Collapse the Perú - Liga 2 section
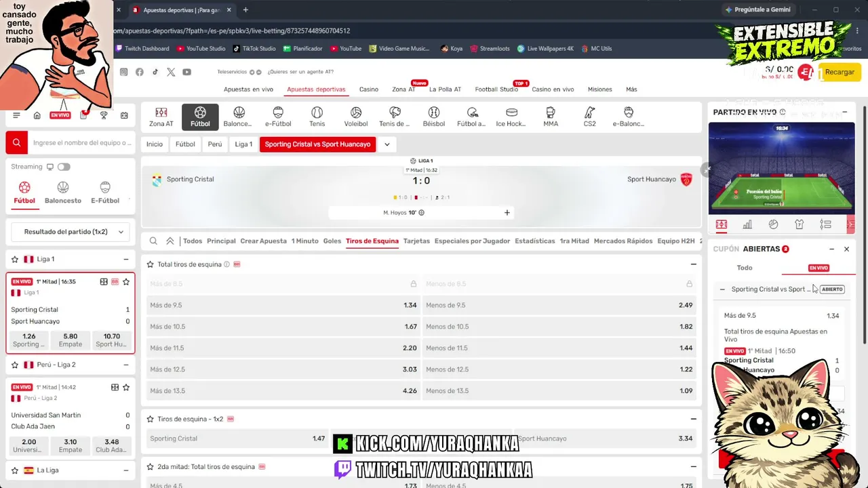The width and height of the screenshot is (868, 488). [126, 365]
